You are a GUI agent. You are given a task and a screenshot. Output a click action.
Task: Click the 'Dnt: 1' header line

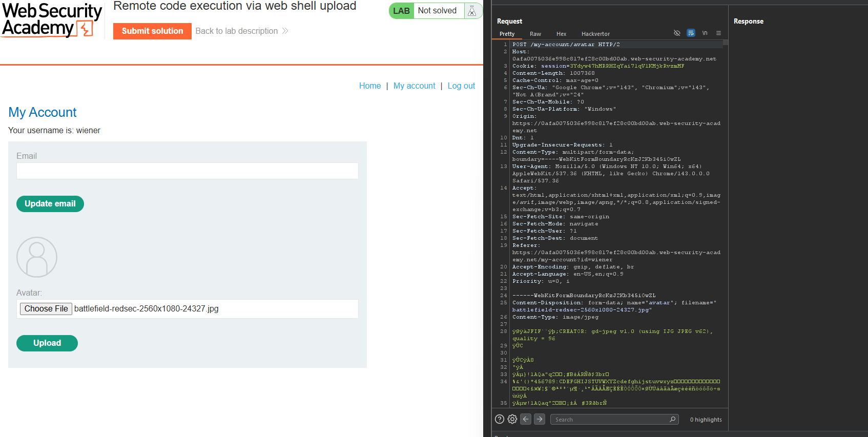click(523, 138)
